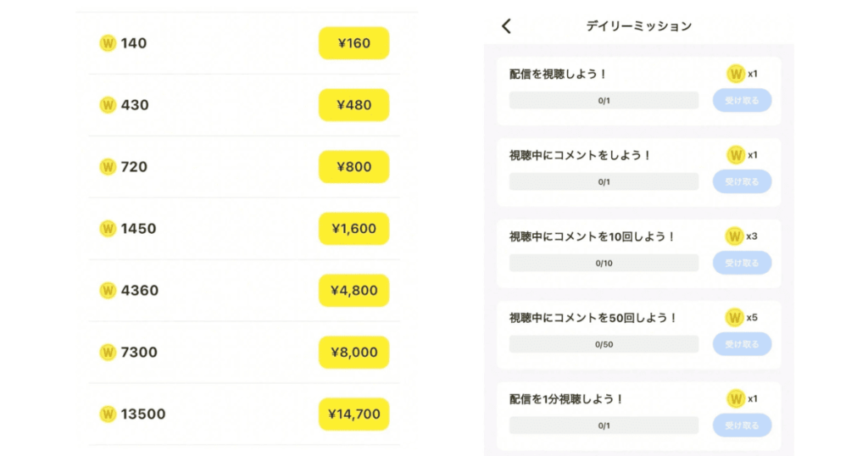Click the coin icon beside 430

coord(108,105)
